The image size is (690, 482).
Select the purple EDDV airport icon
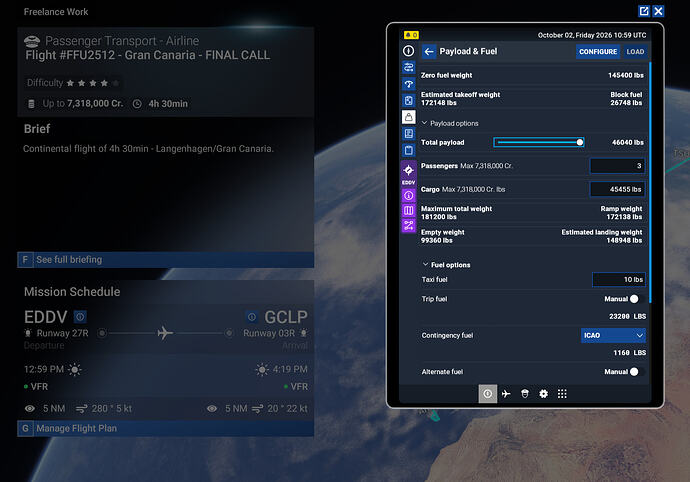(x=408, y=173)
